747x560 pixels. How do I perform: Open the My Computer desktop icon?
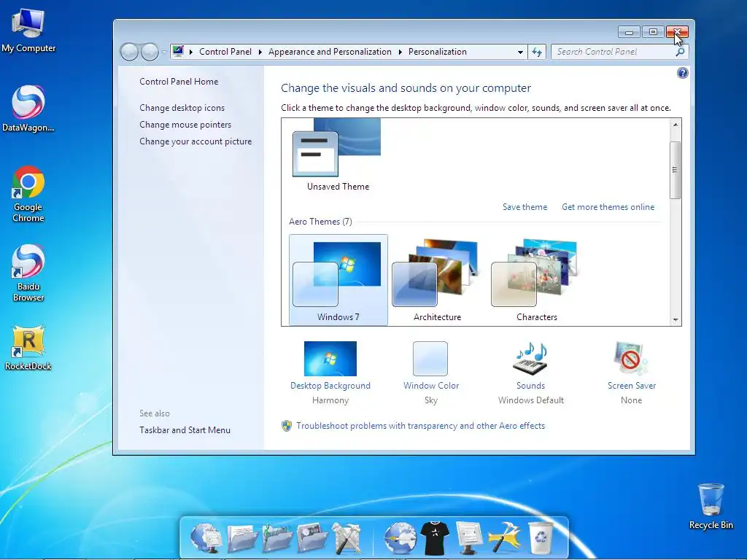[28, 31]
